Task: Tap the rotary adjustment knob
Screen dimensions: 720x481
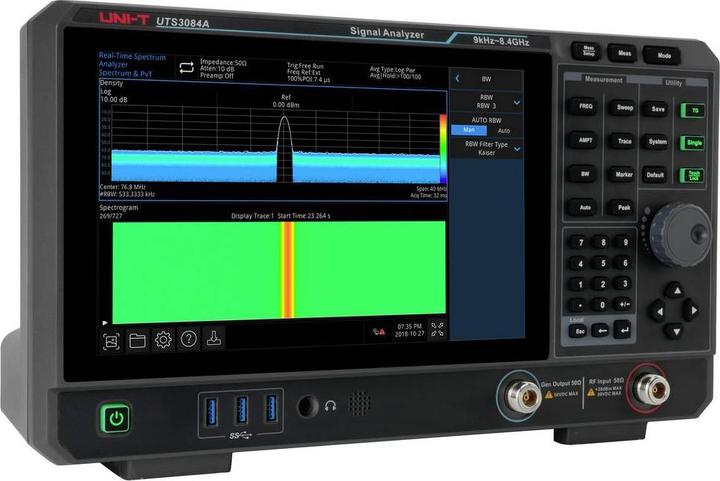Action: click(x=681, y=235)
